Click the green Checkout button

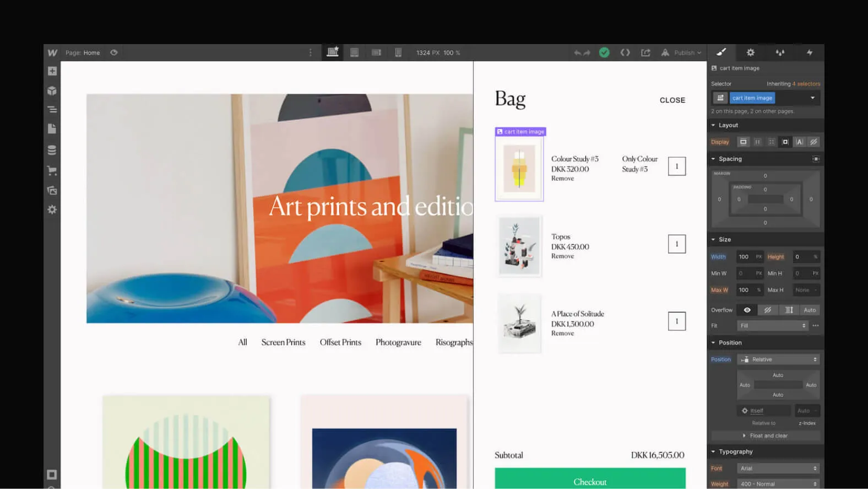(x=590, y=479)
